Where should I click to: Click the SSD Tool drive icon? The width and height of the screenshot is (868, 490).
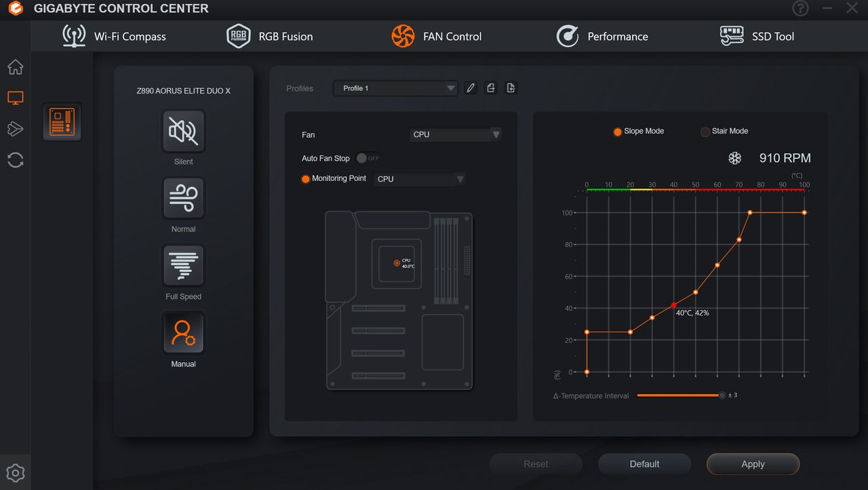click(x=732, y=36)
